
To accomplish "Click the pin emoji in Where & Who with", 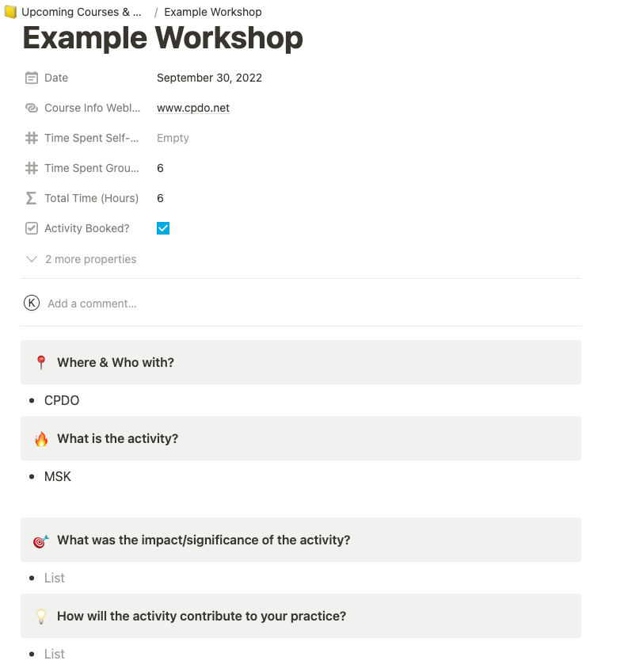I will (x=41, y=362).
